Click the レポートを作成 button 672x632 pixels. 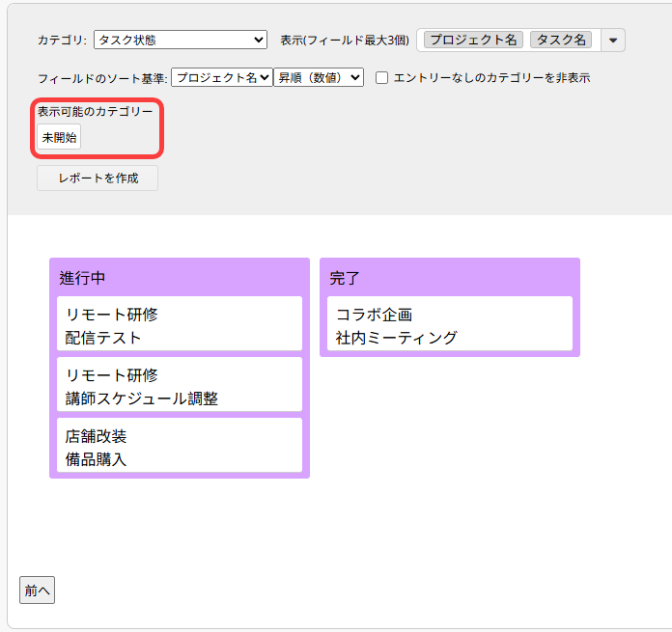click(98, 179)
